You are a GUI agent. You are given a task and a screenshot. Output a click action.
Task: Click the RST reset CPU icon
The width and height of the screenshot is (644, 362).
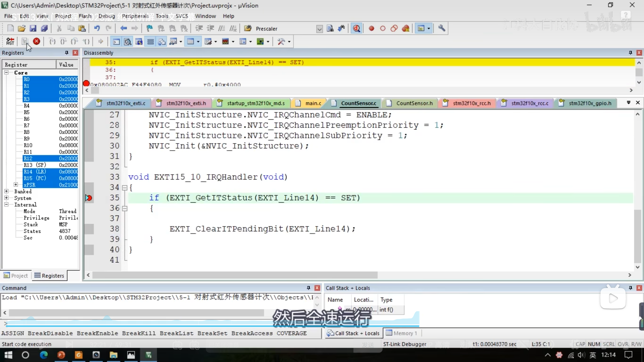click(10, 41)
